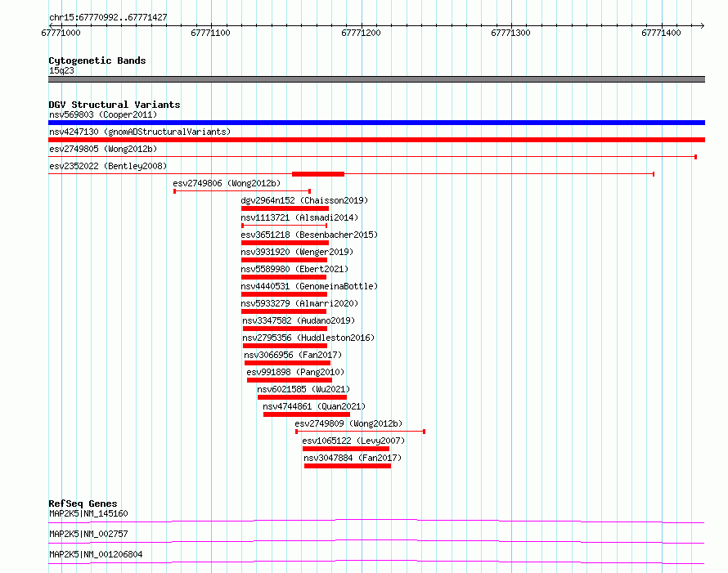The image size is (728, 573).
Task: Click MAP2K5|NM_001206804 transcript label
Action: click(96, 554)
